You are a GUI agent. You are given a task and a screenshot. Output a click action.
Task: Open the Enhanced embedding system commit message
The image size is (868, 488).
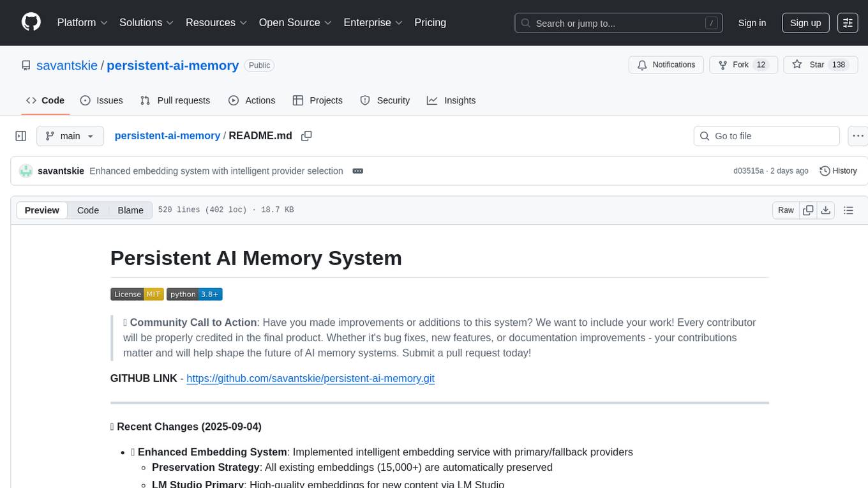click(x=216, y=171)
